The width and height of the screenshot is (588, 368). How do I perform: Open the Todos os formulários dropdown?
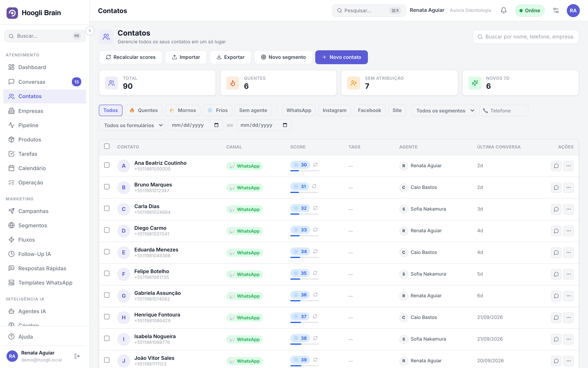pyautogui.click(x=132, y=125)
